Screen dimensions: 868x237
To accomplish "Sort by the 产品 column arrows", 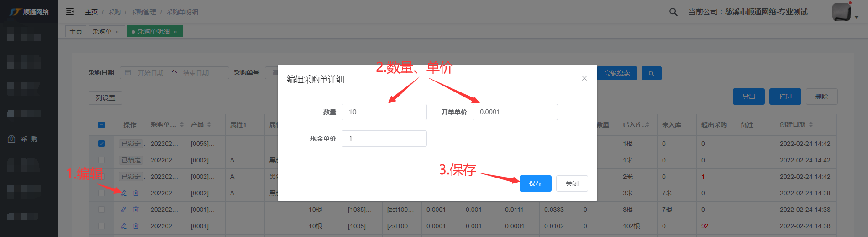I will click(209, 124).
